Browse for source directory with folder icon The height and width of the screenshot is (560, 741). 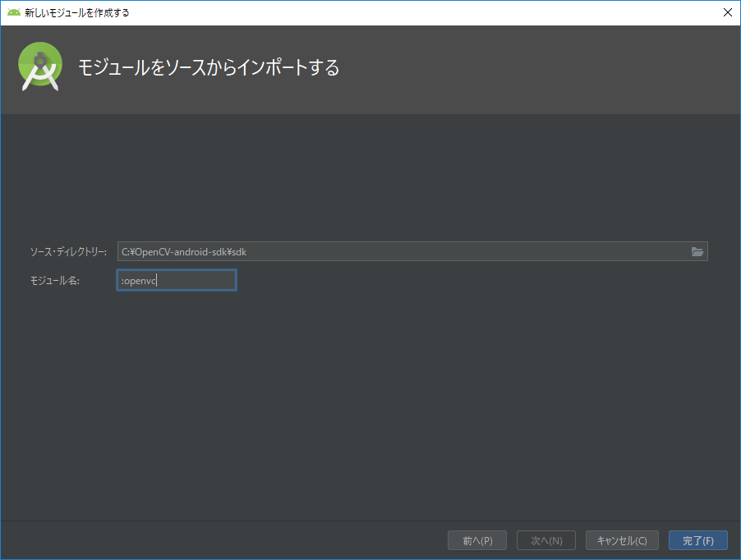697,251
